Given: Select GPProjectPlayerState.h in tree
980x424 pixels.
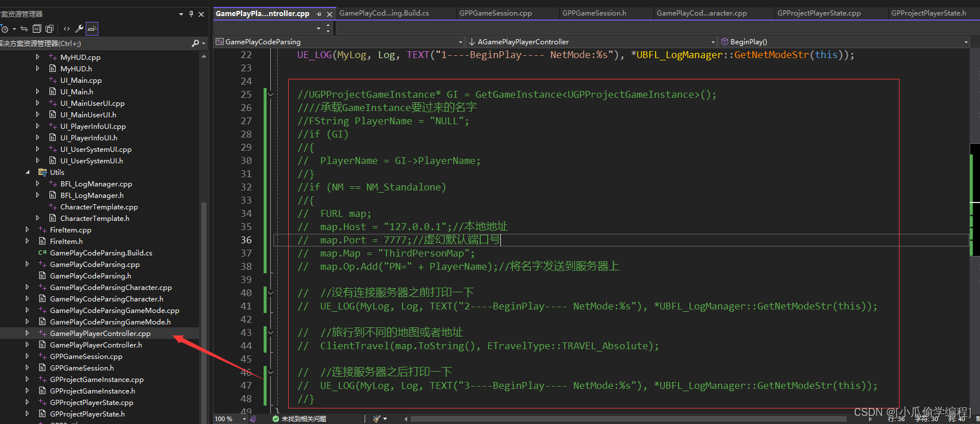Looking at the screenshot, I should pyautogui.click(x=87, y=414).
